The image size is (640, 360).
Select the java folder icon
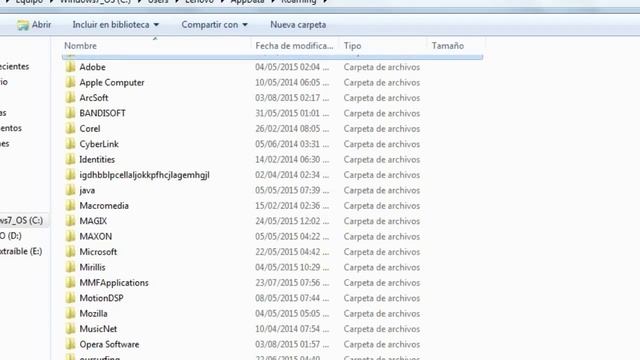pyautogui.click(x=71, y=190)
